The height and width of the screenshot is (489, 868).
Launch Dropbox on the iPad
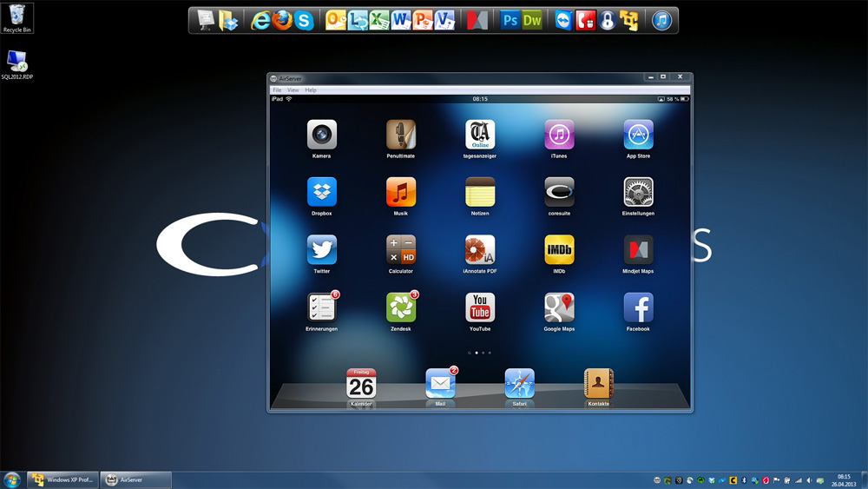click(322, 192)
